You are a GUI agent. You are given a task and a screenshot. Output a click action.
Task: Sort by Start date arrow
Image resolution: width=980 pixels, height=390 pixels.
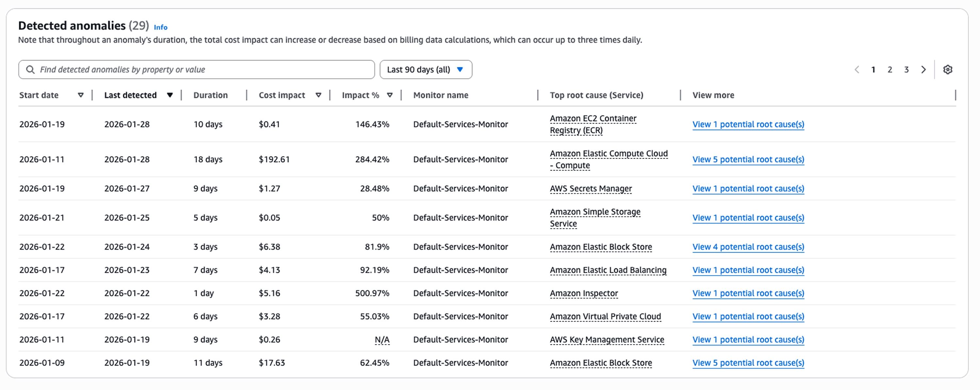pos(81,95)
